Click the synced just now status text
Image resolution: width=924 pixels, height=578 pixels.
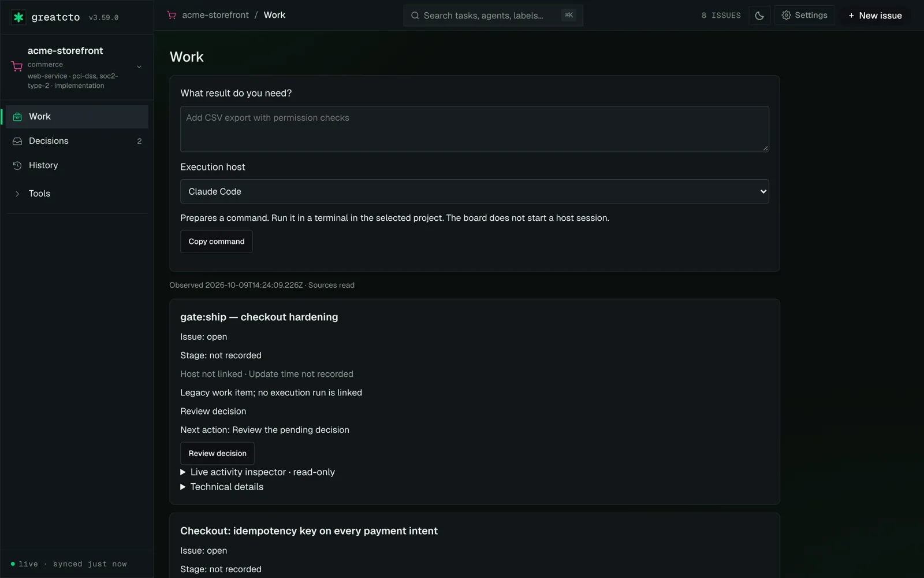(90, 564)
